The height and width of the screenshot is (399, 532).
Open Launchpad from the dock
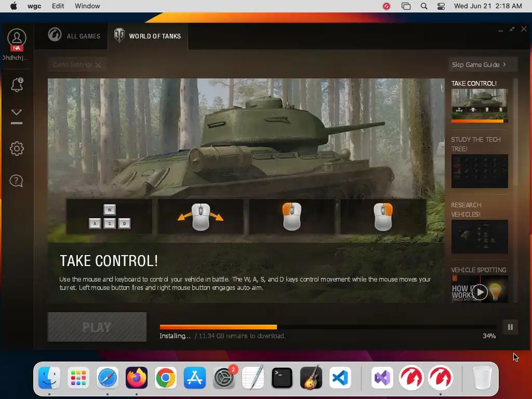pyautogui.click(x=78, y=378)
